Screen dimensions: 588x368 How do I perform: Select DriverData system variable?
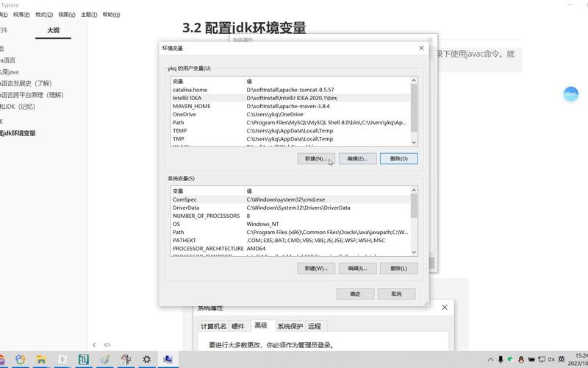coord(290,208)
